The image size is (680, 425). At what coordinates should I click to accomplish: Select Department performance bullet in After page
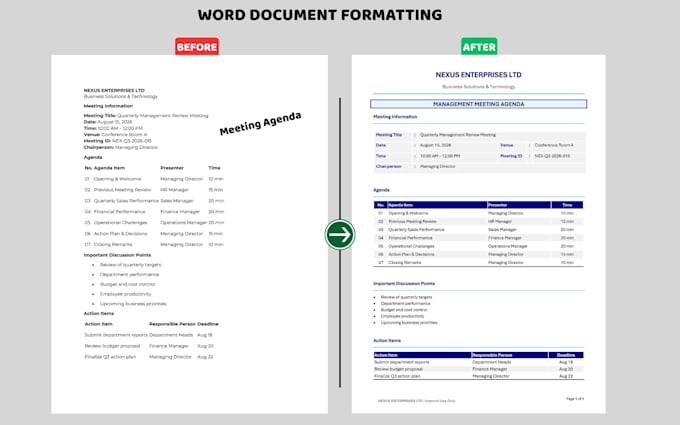click(x=405, y=304)
